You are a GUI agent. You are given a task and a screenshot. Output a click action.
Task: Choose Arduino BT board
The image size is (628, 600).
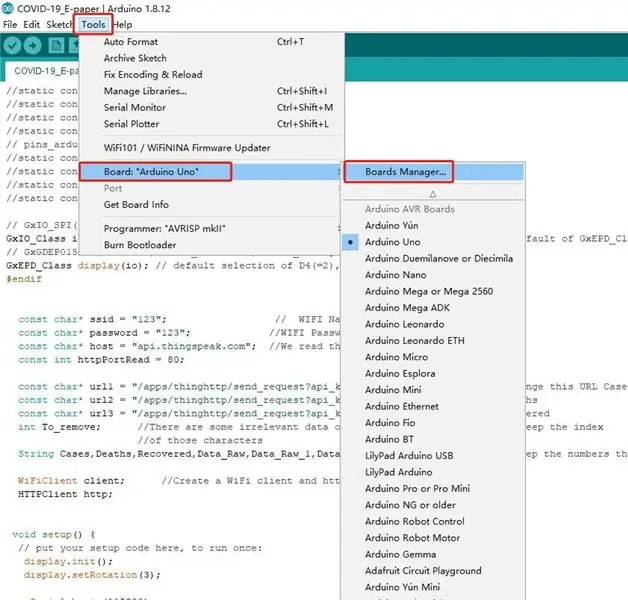433,439
